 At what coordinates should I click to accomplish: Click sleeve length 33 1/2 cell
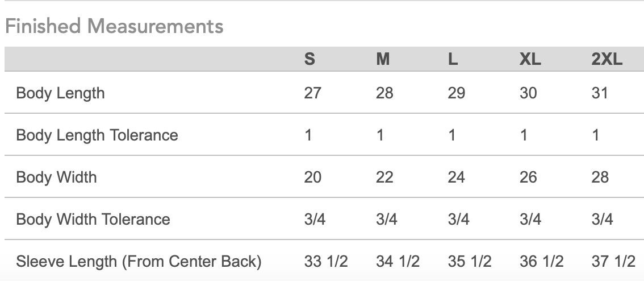point(326,261)
